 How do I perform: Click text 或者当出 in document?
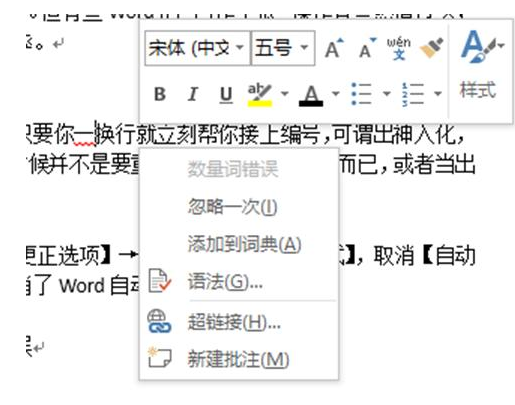434,165
